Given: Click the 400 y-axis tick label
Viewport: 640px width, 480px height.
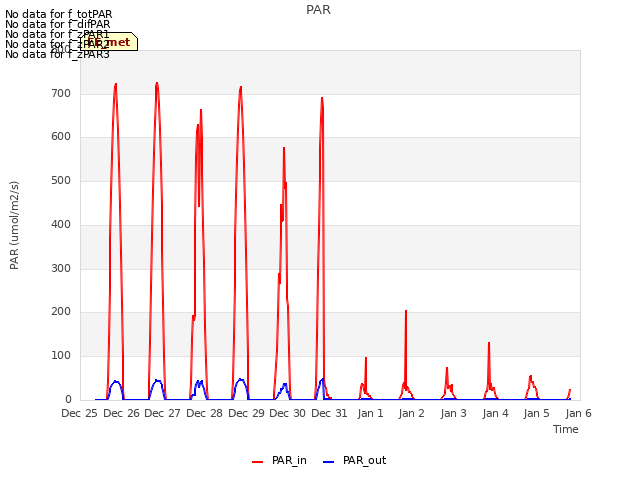Looking at the screenshot, I should [x=61, y=224].
